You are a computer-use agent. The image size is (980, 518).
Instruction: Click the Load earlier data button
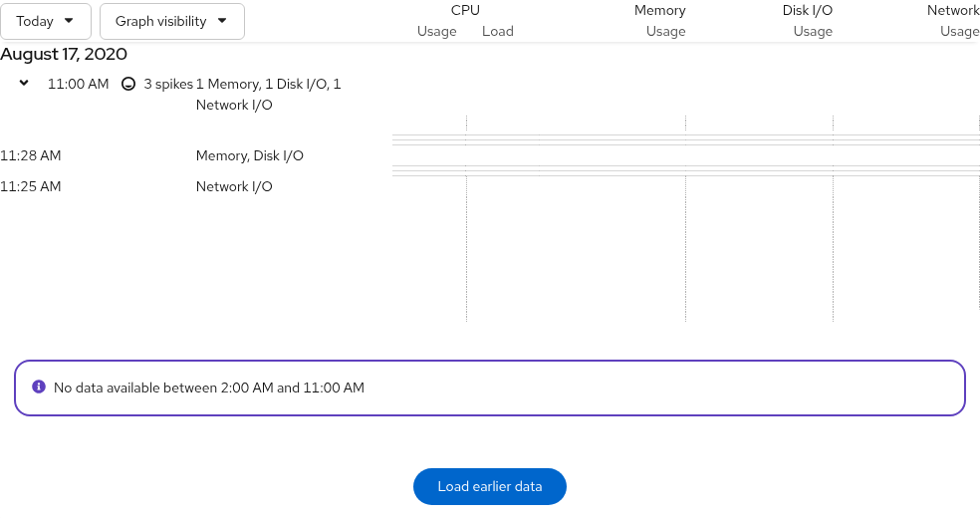489,486
